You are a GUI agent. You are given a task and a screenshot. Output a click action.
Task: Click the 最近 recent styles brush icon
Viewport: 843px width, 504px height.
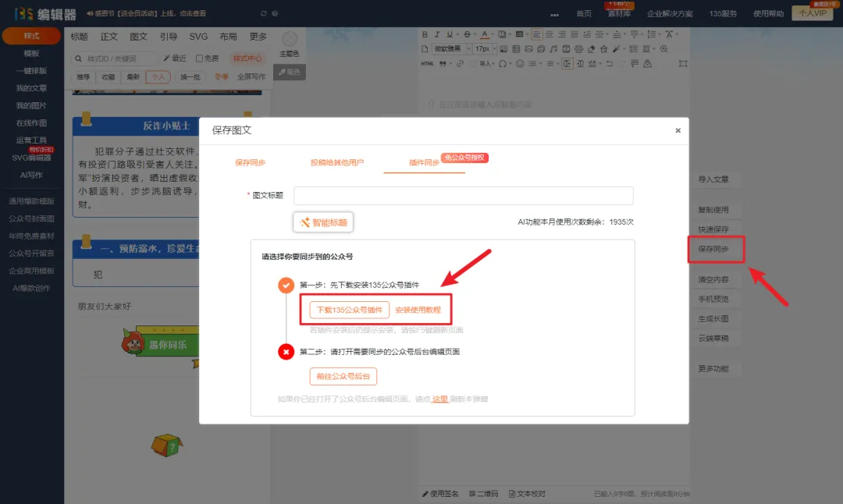tap(175, 59)
